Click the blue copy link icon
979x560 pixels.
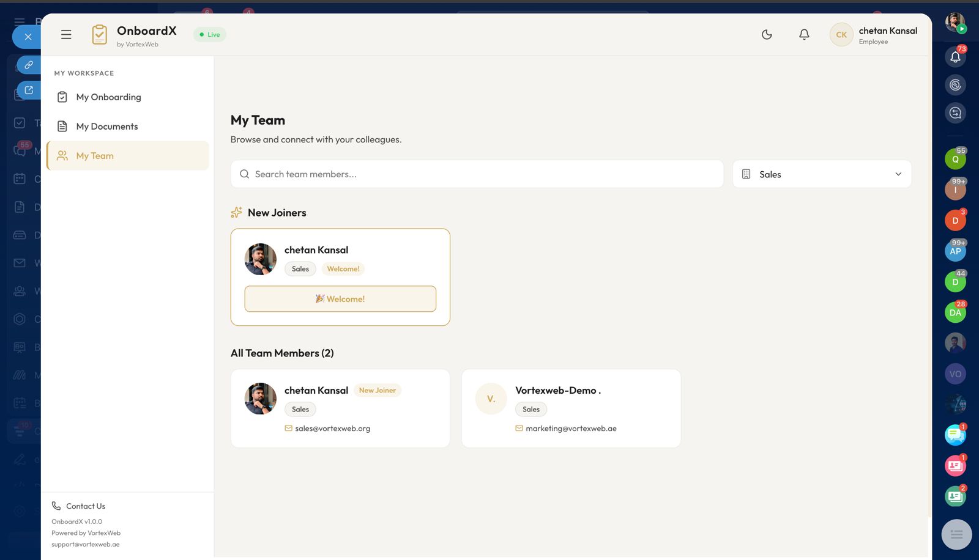29,64
